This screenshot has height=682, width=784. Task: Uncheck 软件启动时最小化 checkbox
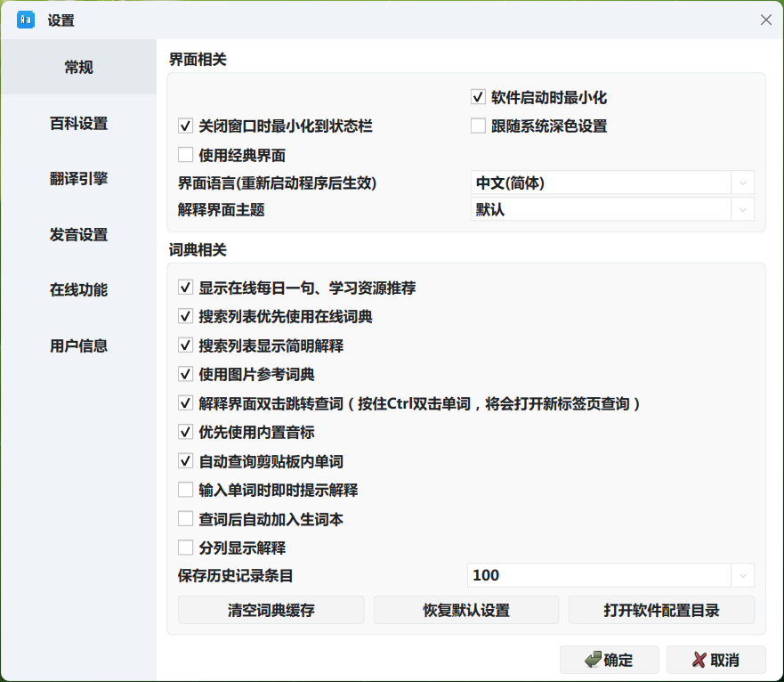[x=478, y=96]
